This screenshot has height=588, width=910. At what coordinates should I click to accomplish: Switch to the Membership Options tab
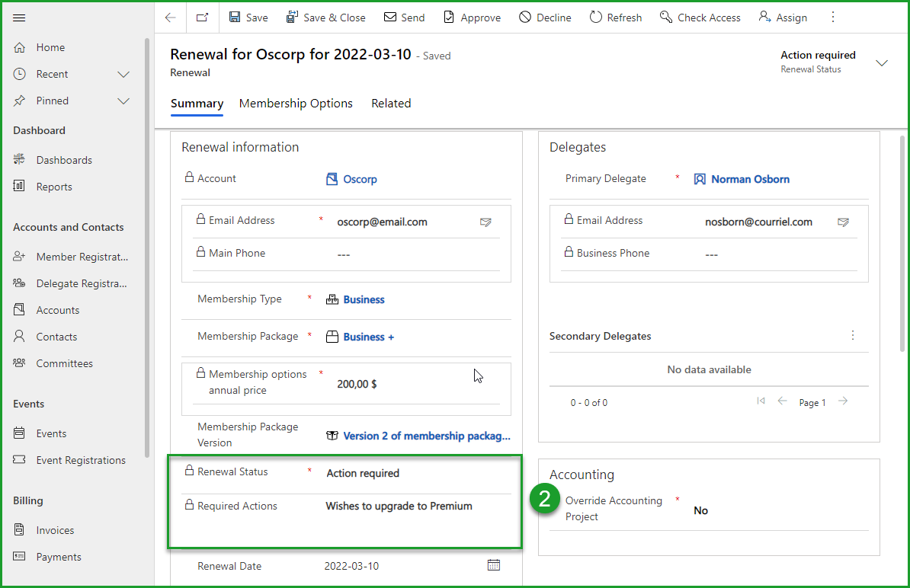(x=296, y=104)
